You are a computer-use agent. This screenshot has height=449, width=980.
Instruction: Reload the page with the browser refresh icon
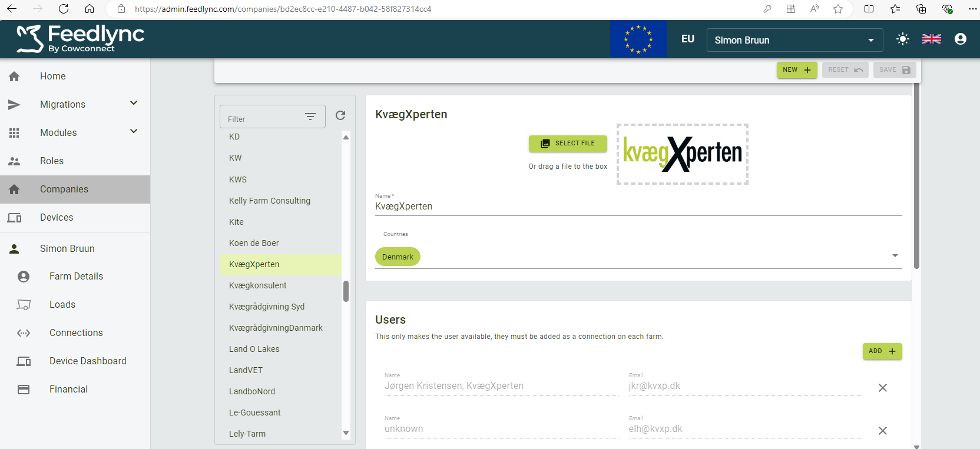click(x=64, y=9)
